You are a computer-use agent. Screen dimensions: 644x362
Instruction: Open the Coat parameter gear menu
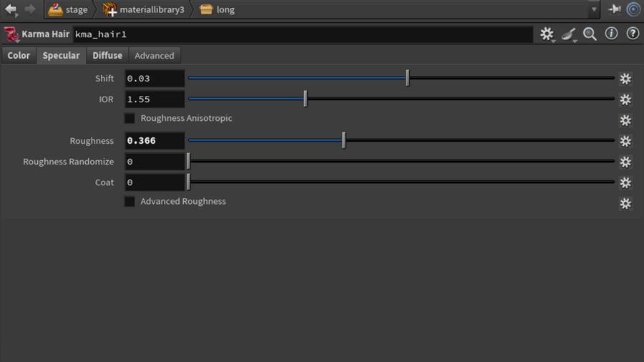pos(625,183)
